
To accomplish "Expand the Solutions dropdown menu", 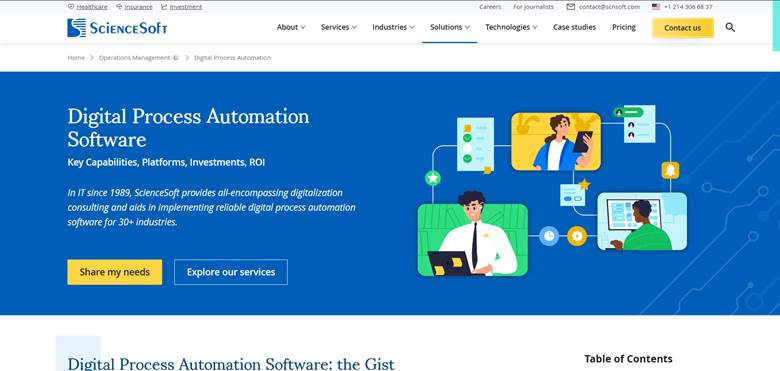I will (450, 27).
